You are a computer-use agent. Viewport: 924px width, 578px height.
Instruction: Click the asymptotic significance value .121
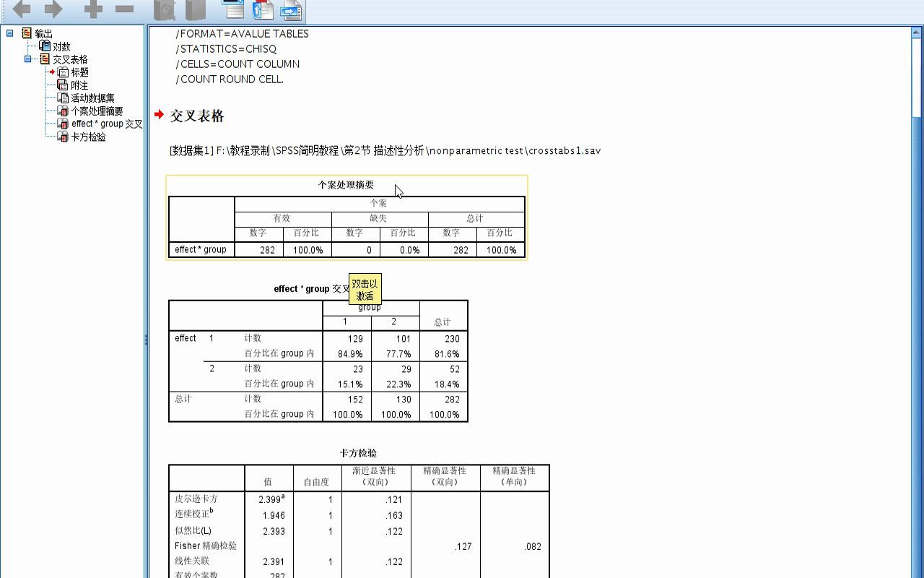pyautogui.click(x=393, y=500)
